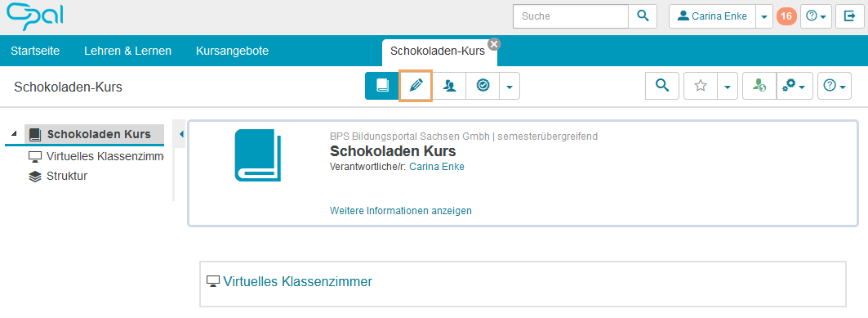Click the course search magnifier button

click(x=662, y=86)
